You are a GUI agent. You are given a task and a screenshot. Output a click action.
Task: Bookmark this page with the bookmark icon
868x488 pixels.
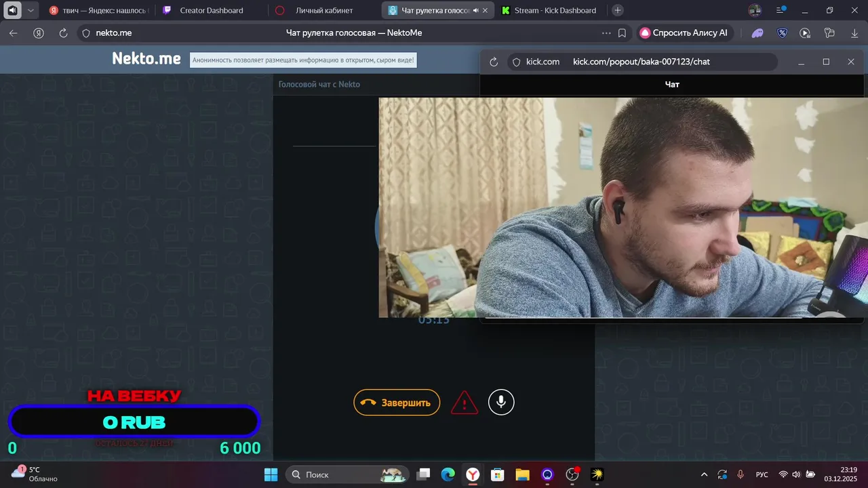622,33
